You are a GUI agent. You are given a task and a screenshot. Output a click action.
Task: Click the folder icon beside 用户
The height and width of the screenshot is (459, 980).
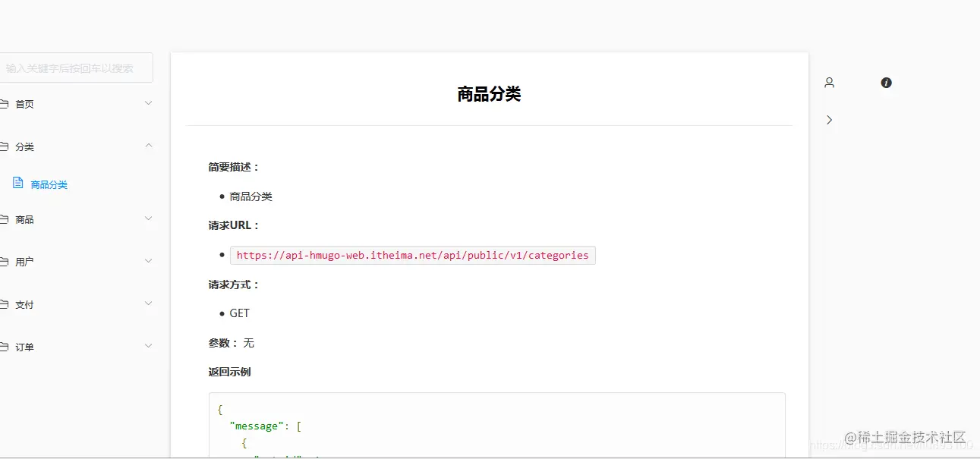[x=4, y=262]
